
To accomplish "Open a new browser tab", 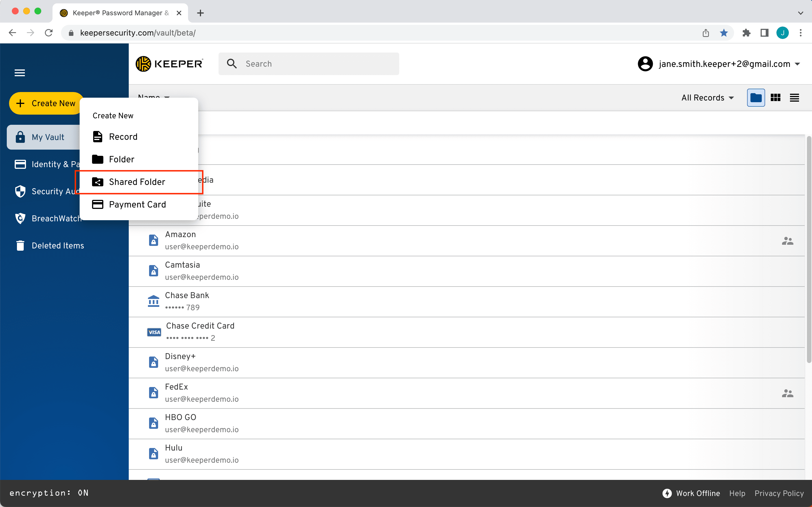I will pos(200,13).
